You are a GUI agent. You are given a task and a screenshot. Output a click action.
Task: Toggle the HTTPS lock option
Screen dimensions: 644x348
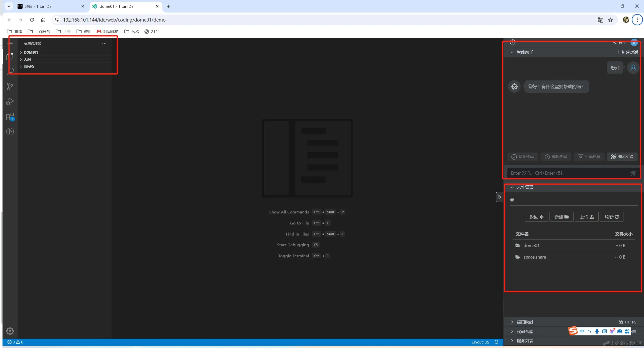pos(627,322)
